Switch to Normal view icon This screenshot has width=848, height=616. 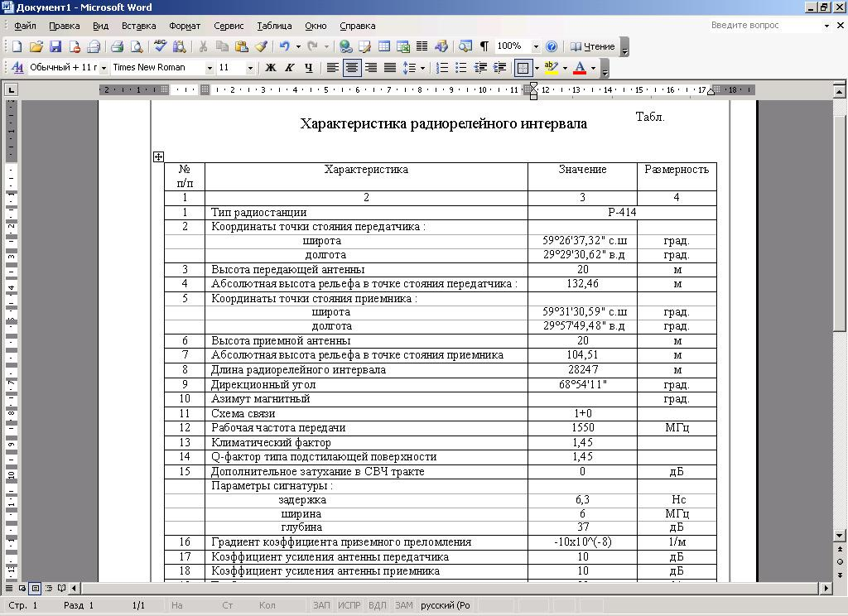9,588
